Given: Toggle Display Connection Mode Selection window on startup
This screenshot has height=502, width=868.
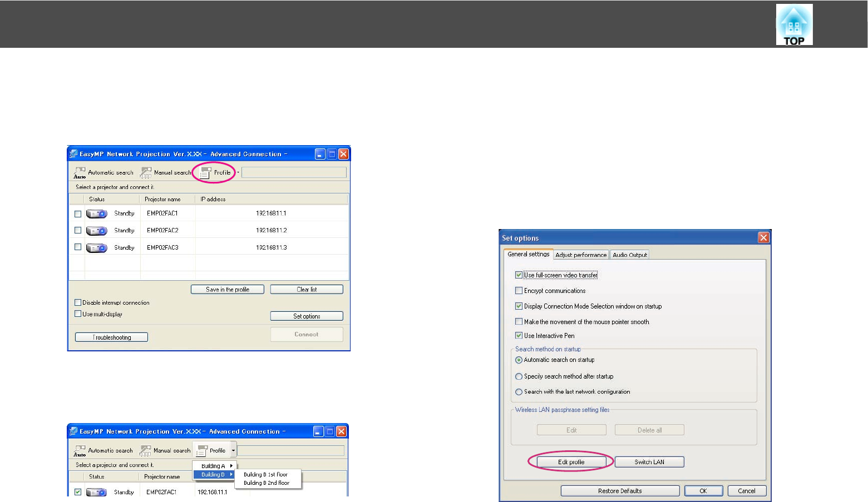Looking at the screenshot, I should 519,306.
